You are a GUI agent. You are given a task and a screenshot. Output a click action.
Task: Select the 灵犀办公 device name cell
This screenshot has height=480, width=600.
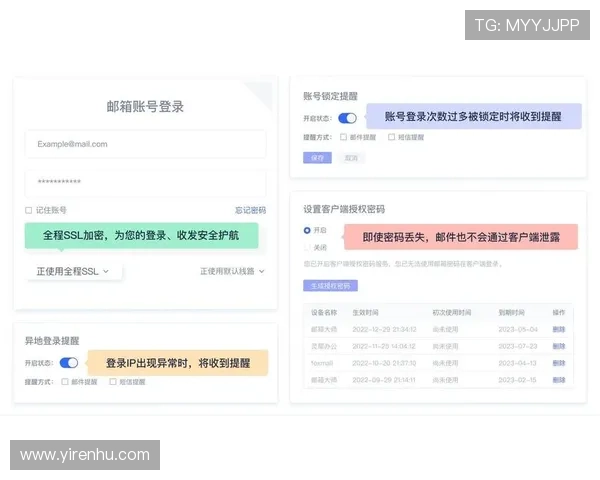click(324, 346)
